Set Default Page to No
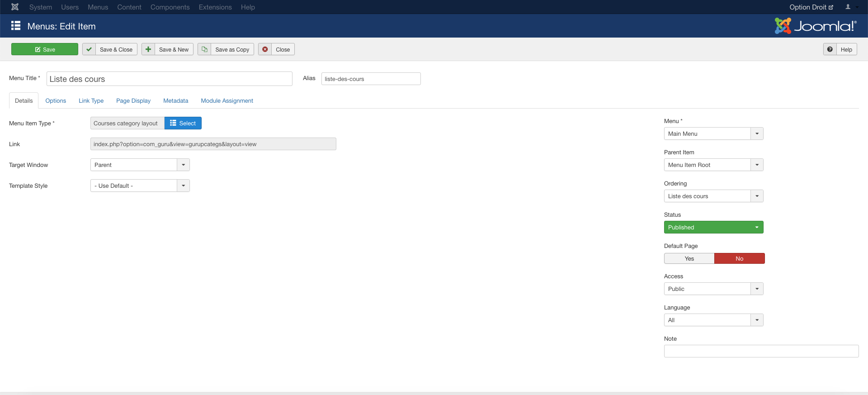Screen dimensions: 868x395 740,258
